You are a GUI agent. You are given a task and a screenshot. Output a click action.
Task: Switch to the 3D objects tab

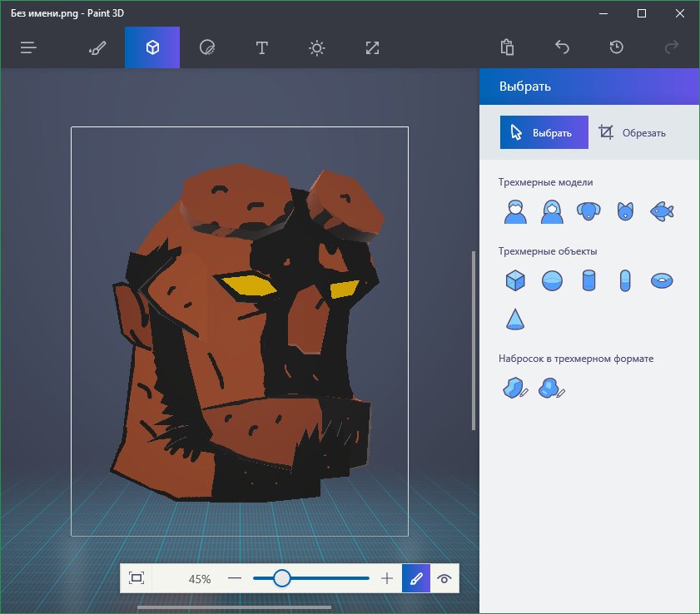click(x=152, y=47)
